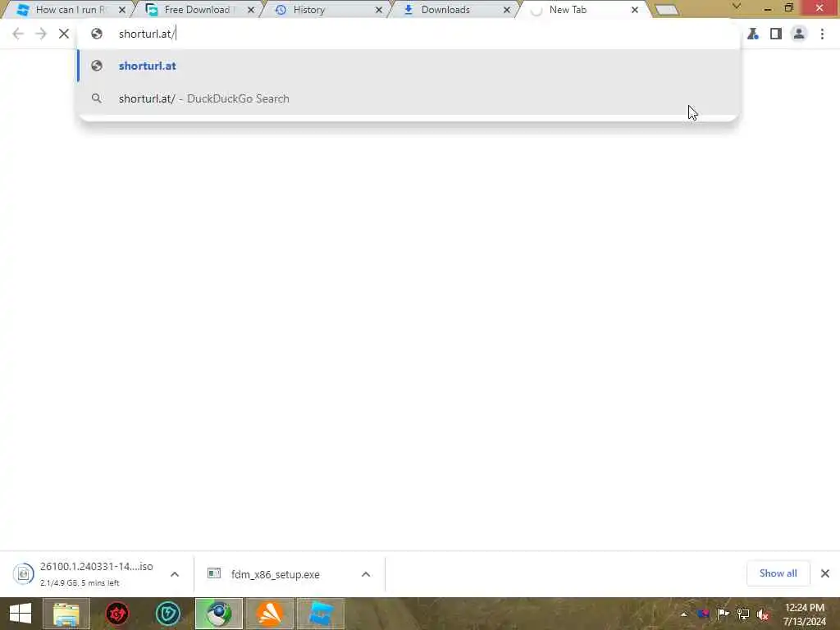Close the History tab
This screenshot has height=630, width=840.
pyautogui.click(x=379, y=10)
